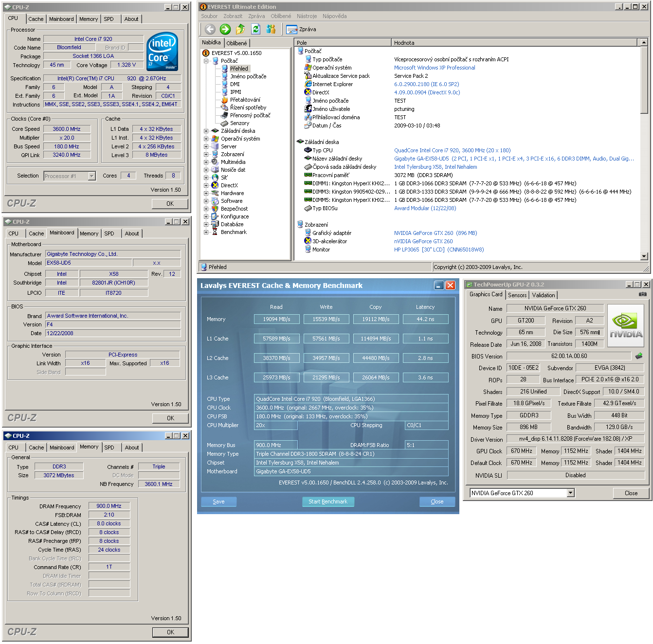
Task: Click the DirectX icon in the tree
Action: pos(215,185)
